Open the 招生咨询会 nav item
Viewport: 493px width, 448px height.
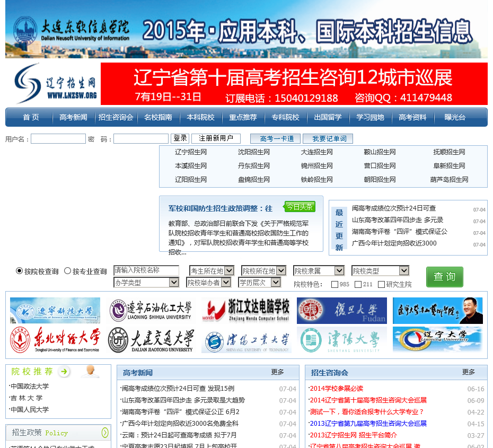pyautogui.click(x=116, y=117)
